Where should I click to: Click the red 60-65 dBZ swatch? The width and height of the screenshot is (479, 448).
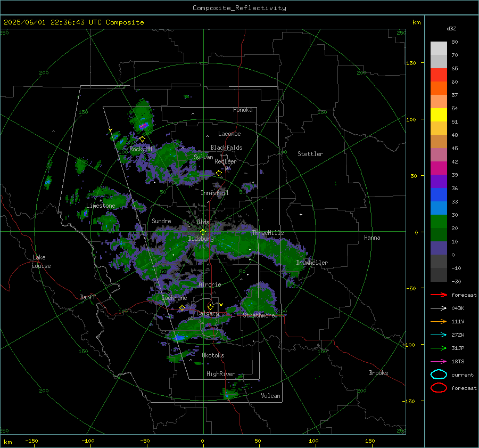click(x=439, y=75)
